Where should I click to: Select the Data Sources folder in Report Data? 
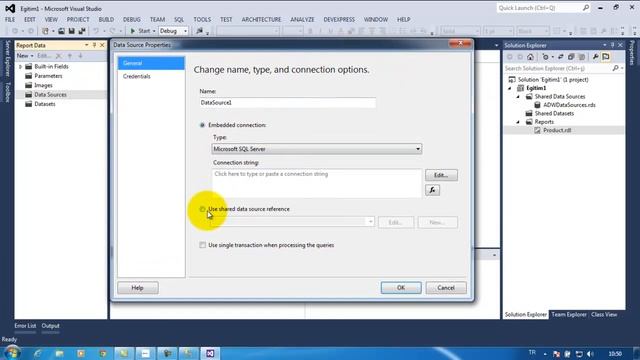click(50, 95)
